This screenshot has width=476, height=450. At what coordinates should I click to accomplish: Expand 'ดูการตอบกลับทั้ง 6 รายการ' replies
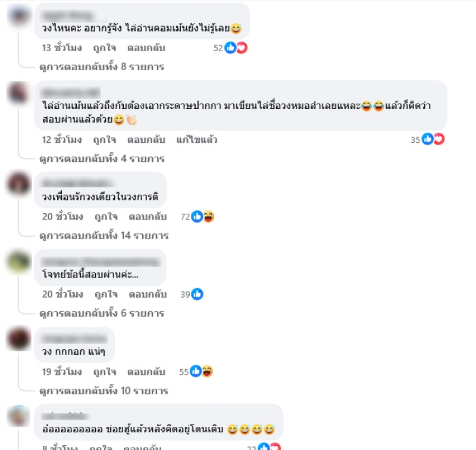click(102, 313)
